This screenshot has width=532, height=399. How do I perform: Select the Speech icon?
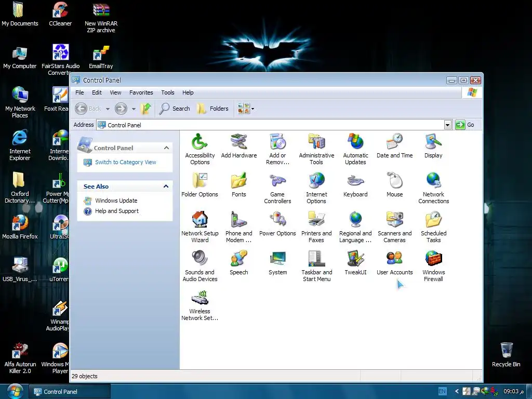238,263
